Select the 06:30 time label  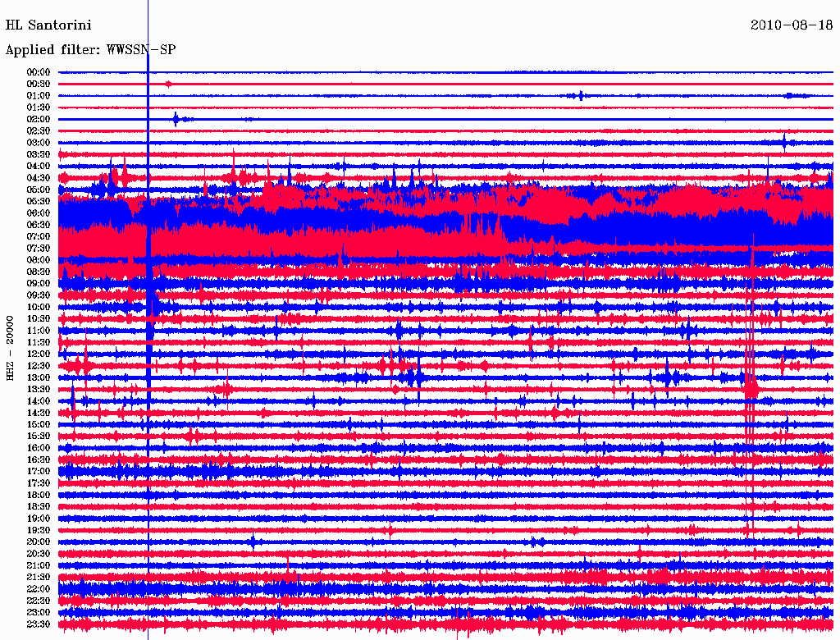coord(39,225)
